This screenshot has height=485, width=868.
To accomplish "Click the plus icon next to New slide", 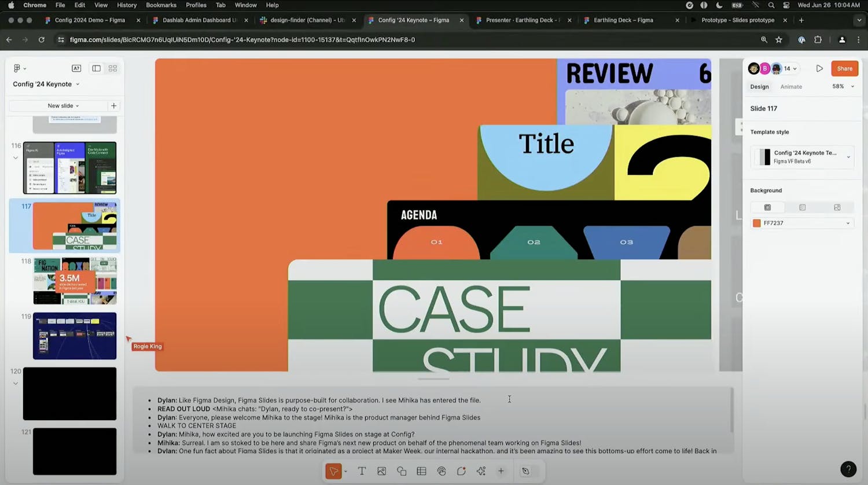I will (114, 106).
